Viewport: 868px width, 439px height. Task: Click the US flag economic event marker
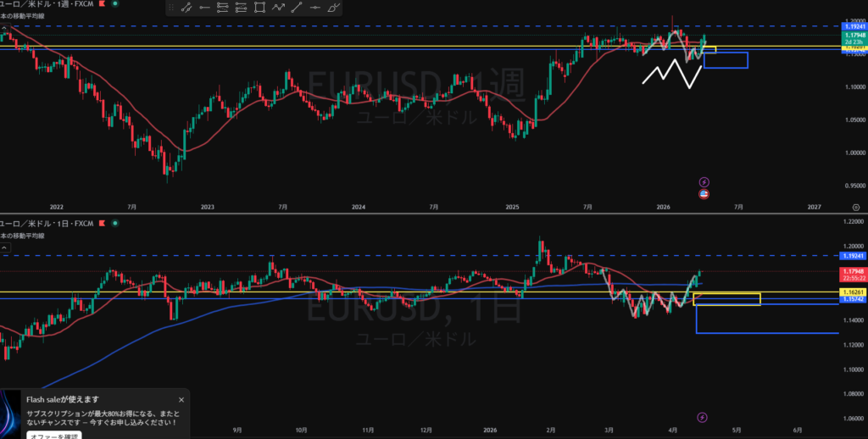pyautogui.click(x=704, y=194)
